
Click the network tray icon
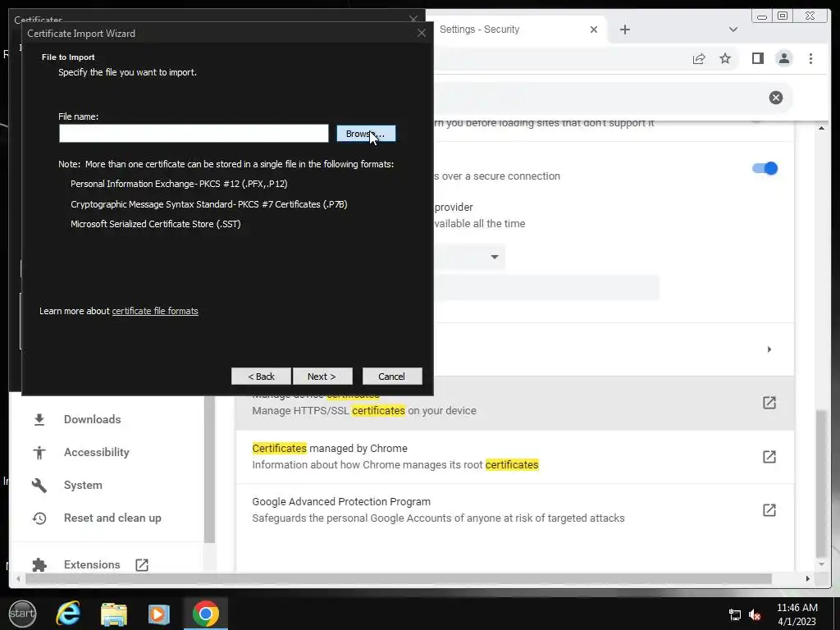(734, 615)
